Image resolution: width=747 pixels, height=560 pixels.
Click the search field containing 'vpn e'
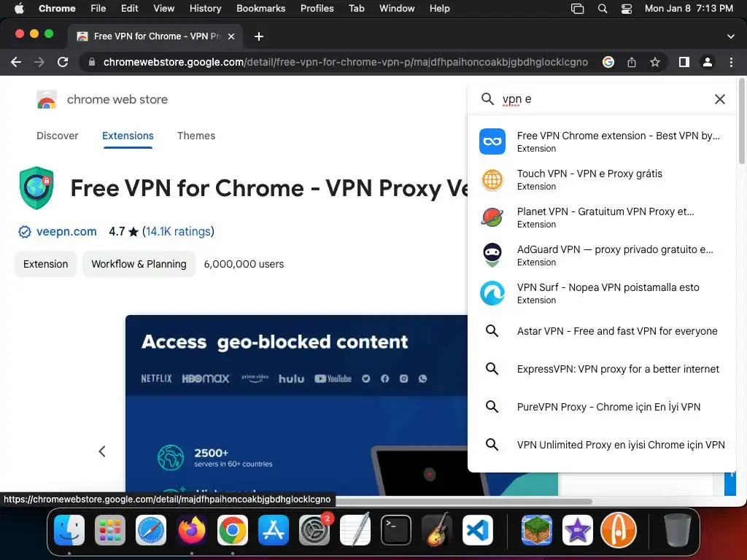pos(603,99)
